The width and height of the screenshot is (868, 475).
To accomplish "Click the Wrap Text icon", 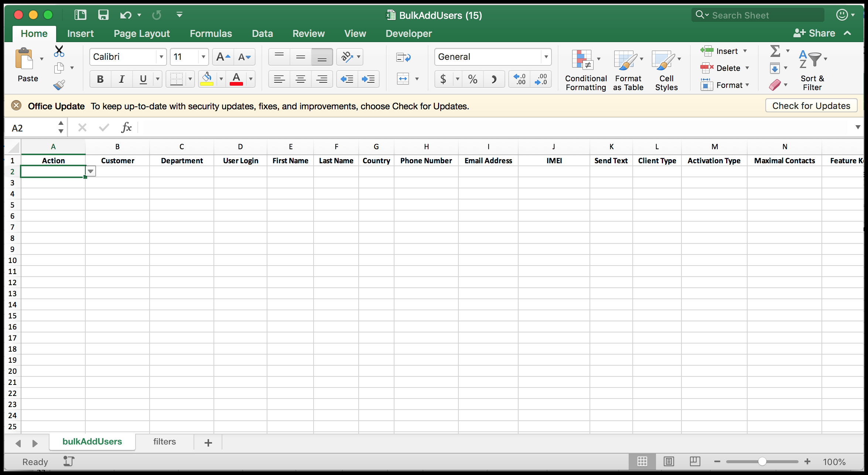I will tap(403, 57).
